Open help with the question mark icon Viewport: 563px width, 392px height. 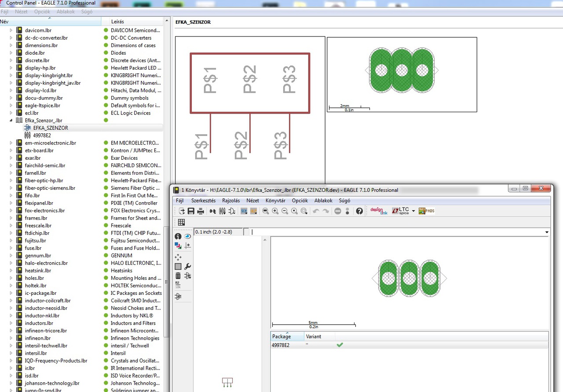[x=359, y=211]
